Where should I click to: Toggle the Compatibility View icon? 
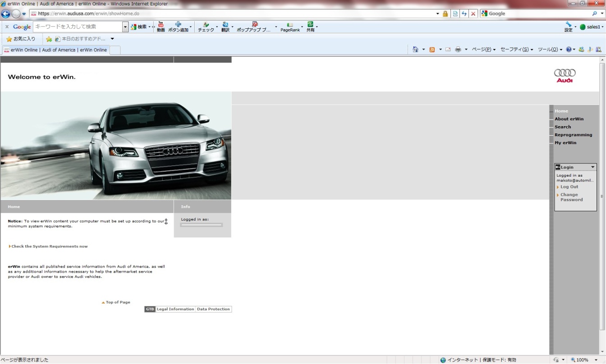(455, 14)
